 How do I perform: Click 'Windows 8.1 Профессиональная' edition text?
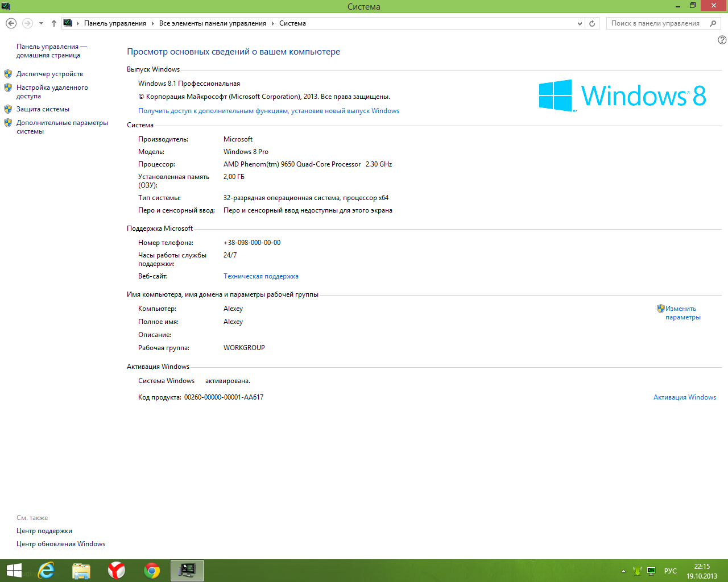point(189,84)
